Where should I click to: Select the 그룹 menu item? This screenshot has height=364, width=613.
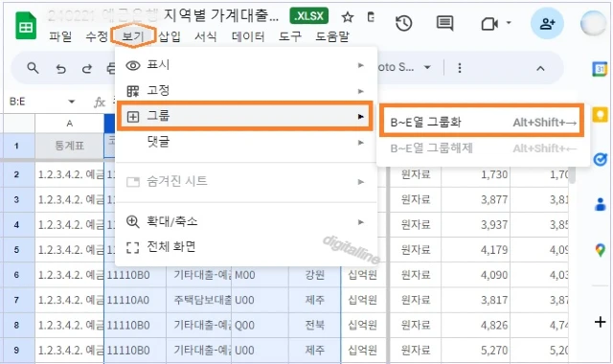pyautogui.click(x=245, y=116)
